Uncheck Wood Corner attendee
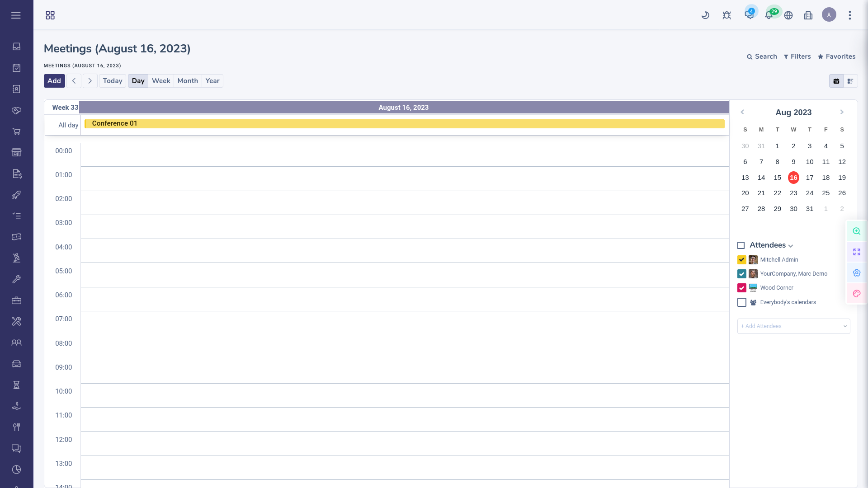This screenshot has height=488, width=868. (x=741, y=288)
